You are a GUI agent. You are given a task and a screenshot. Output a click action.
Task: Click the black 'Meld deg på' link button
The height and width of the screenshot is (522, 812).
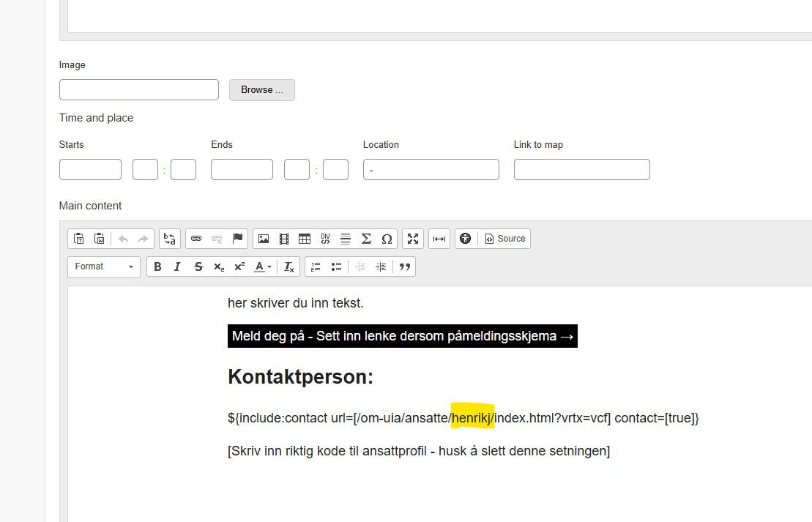point(403,336)
